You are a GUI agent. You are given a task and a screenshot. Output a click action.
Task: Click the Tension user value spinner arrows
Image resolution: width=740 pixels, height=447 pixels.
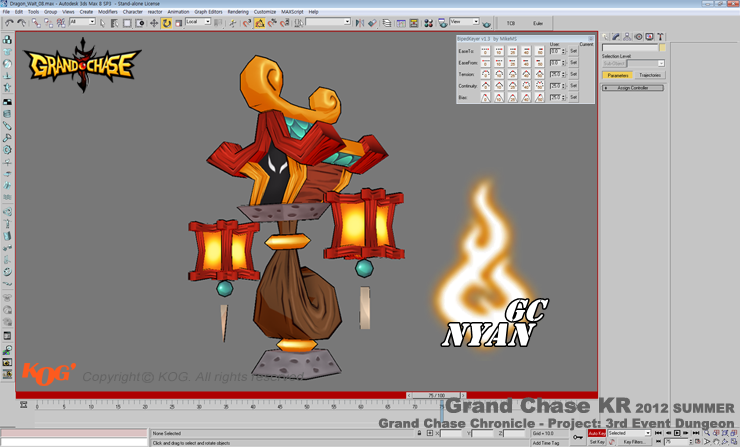point(563,74)
